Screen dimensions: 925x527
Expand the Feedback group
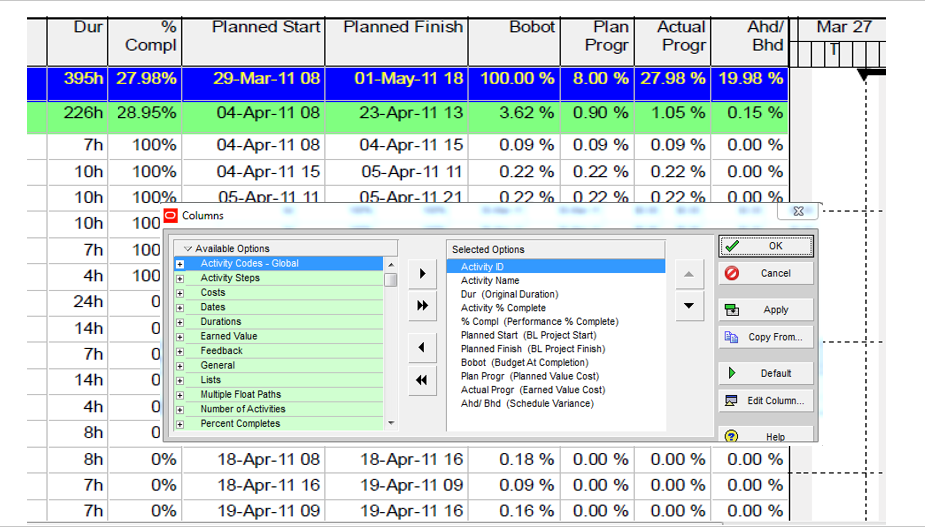point(180,351)
